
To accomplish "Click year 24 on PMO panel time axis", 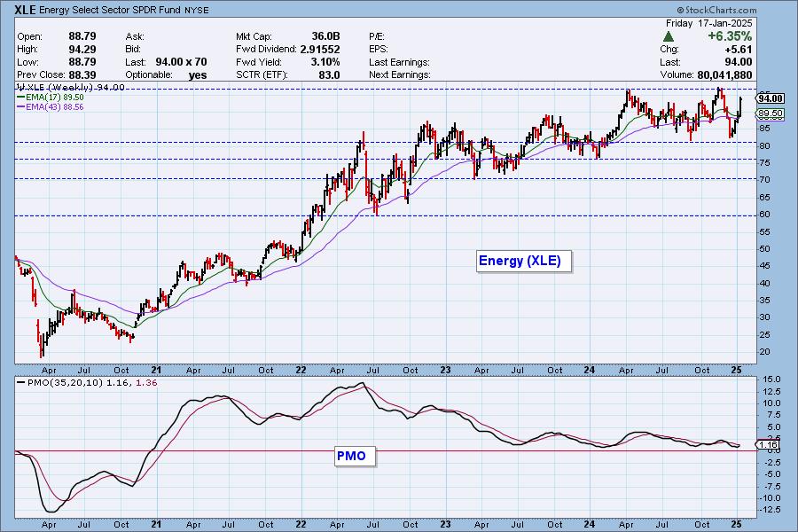I will (590, 524).
